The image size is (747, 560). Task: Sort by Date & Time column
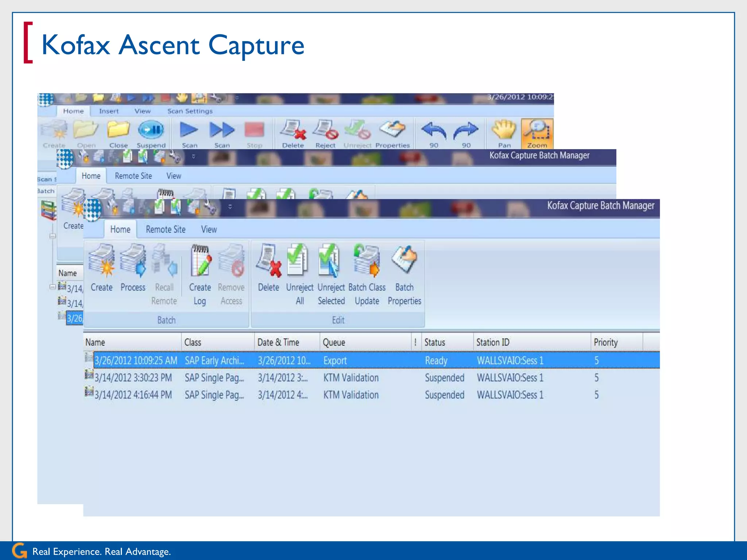287,342
